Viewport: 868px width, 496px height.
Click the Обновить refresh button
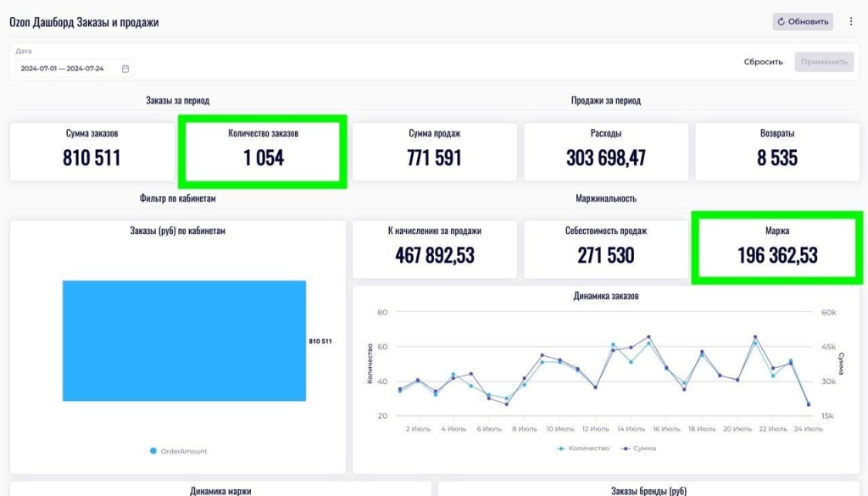[802, 21]
